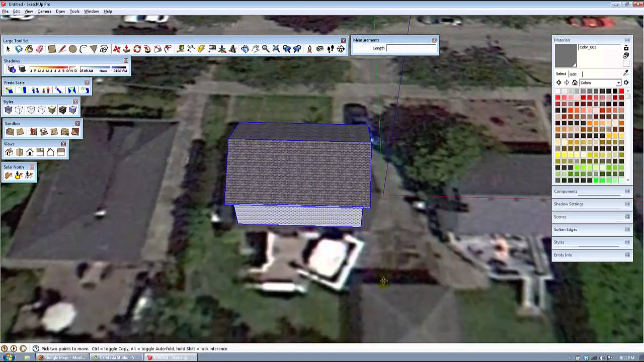The image size is (644, 362).
Task: Expand the Shadow Settings panel
Action: (592, 204)
